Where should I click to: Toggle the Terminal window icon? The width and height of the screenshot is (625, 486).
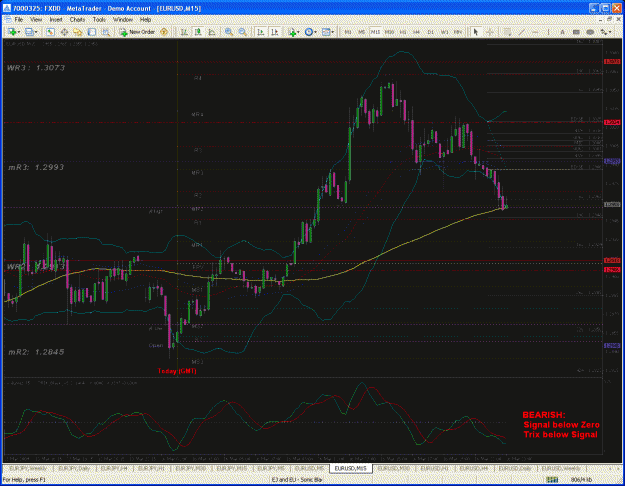click(x=92, y=32)
